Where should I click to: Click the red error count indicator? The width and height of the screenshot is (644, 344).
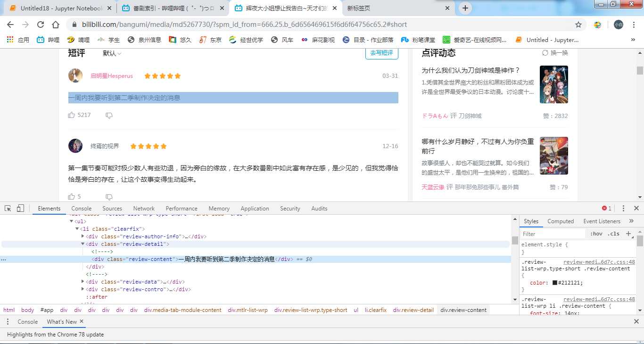tap(607, 208)
